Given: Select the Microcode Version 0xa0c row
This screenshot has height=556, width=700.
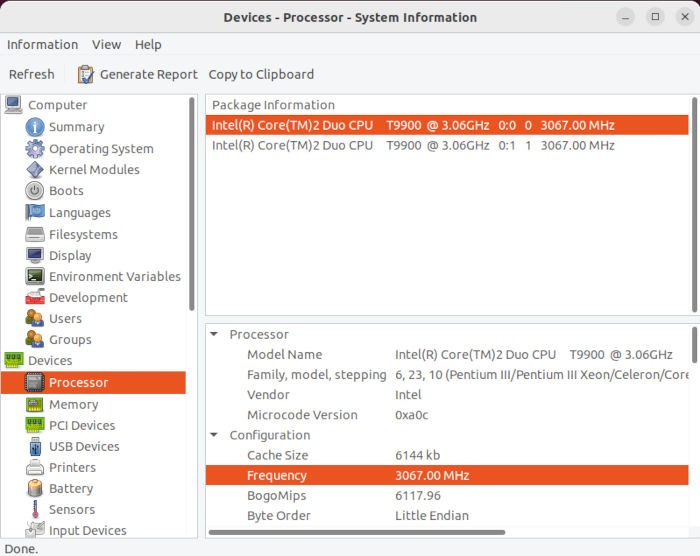Looking at the screenshot, I should pyautogui.click(x=447, y=415).
